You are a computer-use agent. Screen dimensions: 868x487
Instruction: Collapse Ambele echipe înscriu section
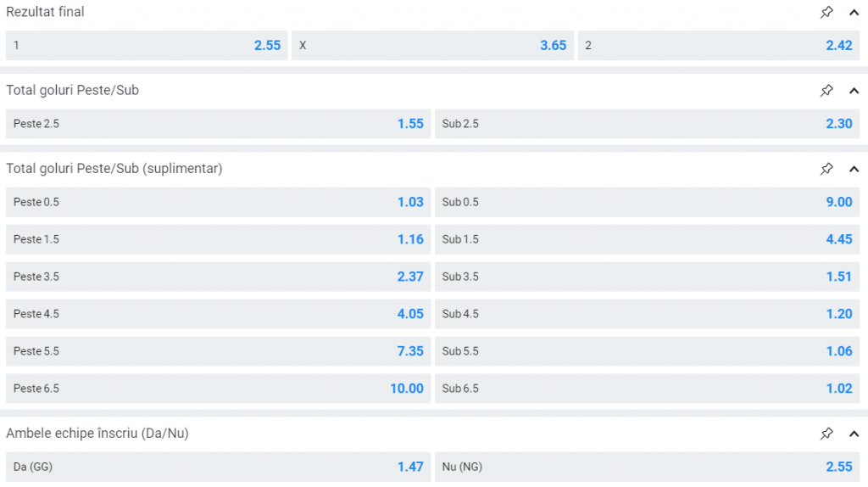(854, 434)
